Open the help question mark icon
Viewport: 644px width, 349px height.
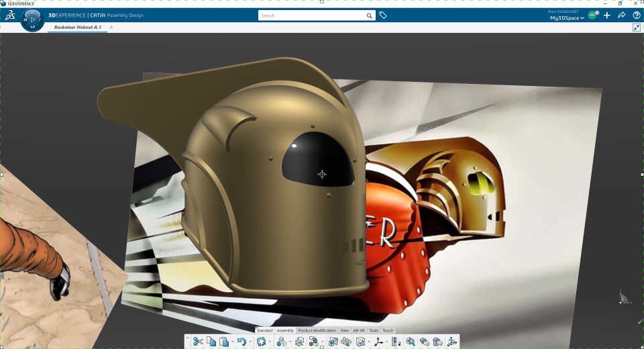coord(636,15)
